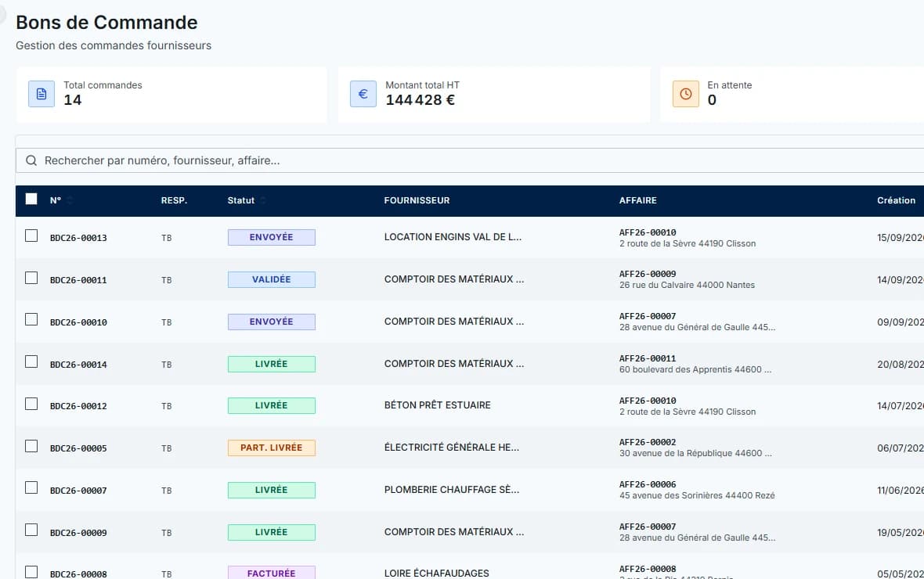Image resolution: width=924 pixels, height=579 pixels.
Task: Open order number BDC26-00009
Action: [x=78, y=533]
